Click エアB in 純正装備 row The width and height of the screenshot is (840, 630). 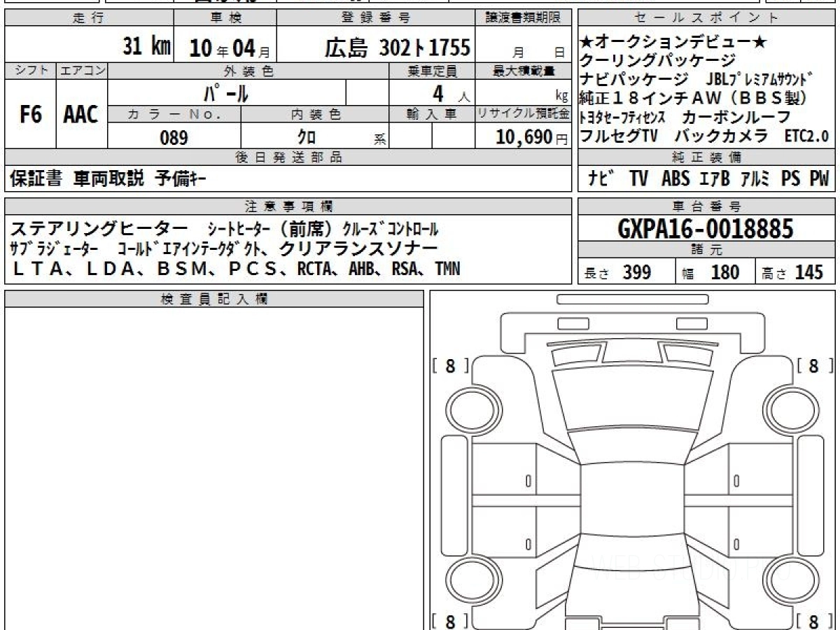(715, 179)
